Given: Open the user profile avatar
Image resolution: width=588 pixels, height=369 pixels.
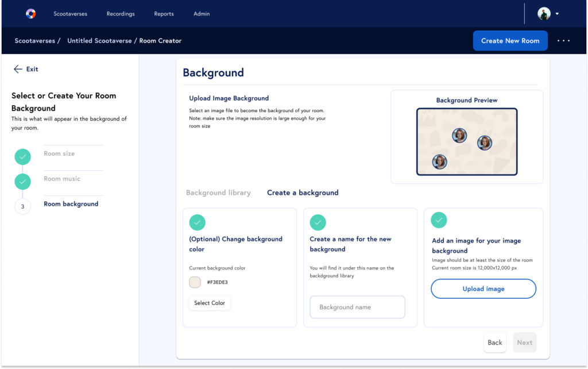Looking at the screenshot, I should click(544, 14).
